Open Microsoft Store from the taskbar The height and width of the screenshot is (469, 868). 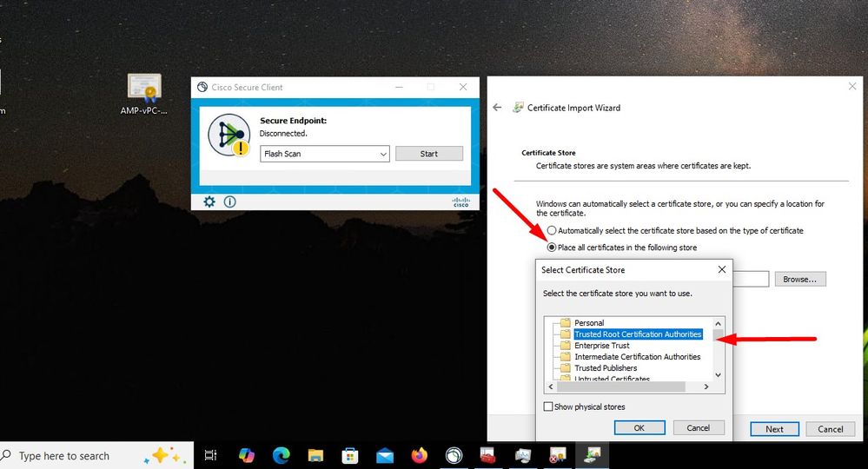pos(350,455)
